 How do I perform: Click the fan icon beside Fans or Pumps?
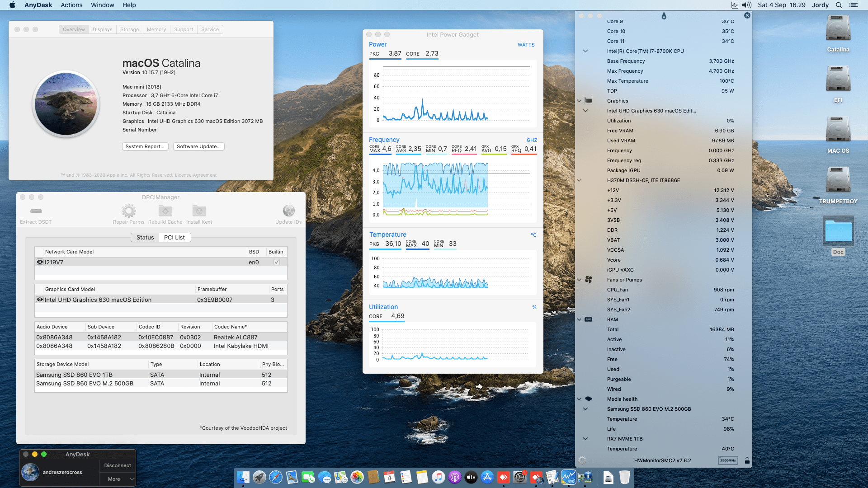click(x=589, y=280)
